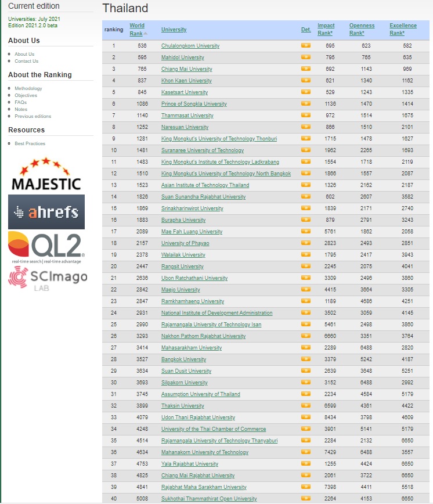433x504 pixels.
Task: Open the Chiang Mai University link
Action: 187,69
